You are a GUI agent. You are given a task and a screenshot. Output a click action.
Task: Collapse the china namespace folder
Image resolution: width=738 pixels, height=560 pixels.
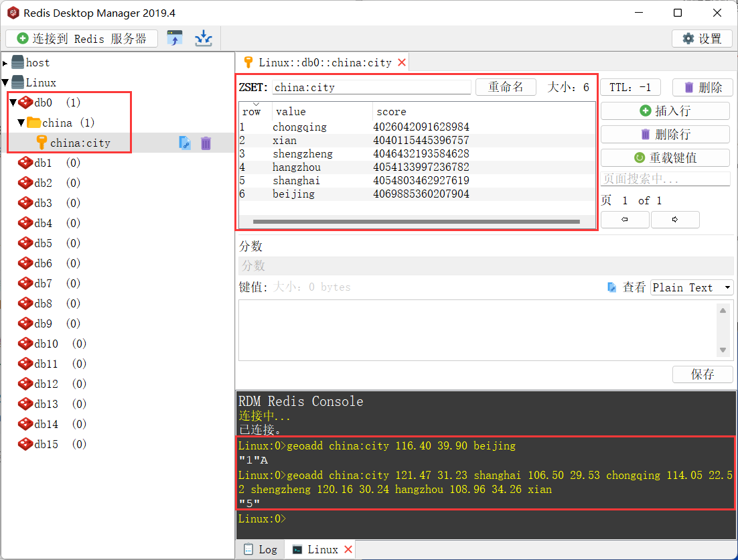tap(21, 123)
